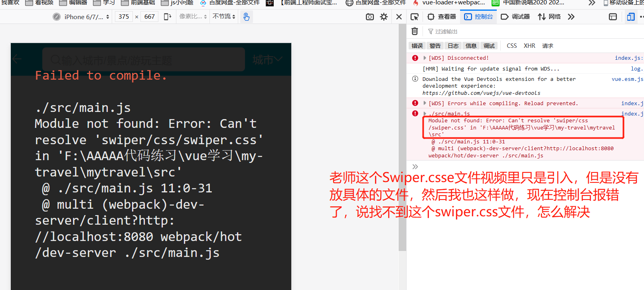Expand the Errors while compiling message

coord(425,104)
